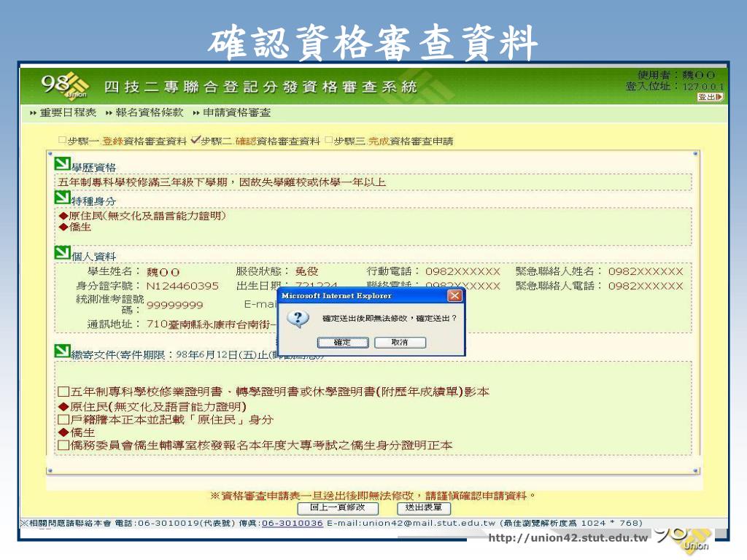
Task: Toggle 步驟二 確認資格審查資料 checkbox
Action: (x=195, y=140)
